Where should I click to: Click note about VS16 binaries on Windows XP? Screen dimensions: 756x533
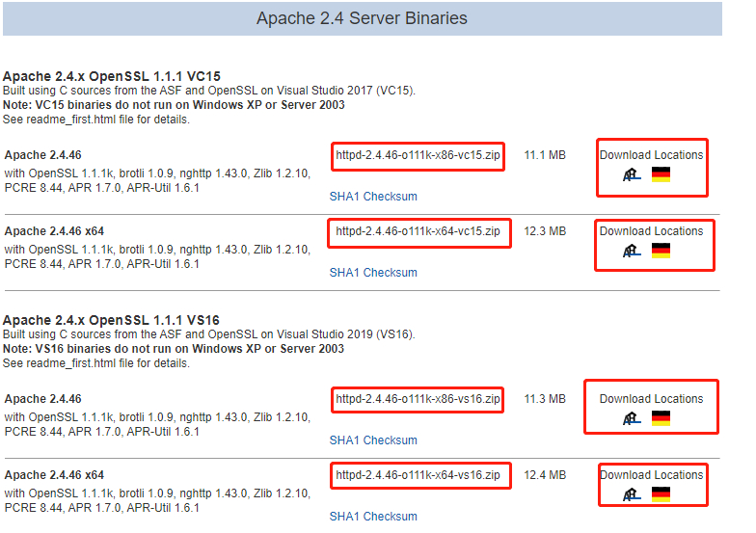[174, 349]
